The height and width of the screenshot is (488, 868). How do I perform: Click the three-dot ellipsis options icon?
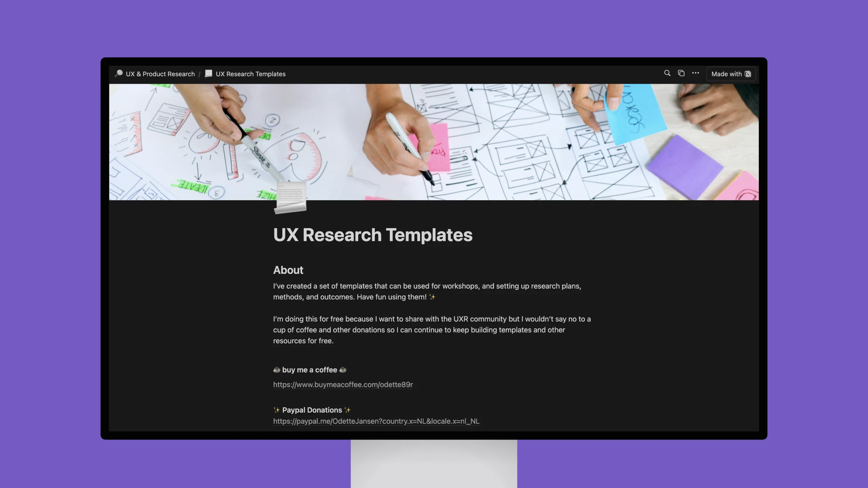click(x=695, y=73)
